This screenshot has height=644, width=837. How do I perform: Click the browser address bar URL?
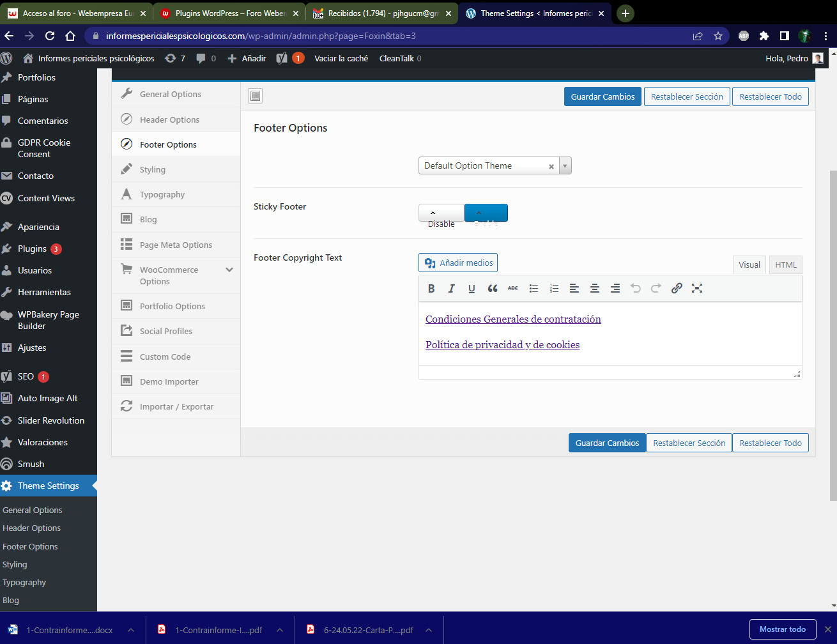click(x=261, y=36)
